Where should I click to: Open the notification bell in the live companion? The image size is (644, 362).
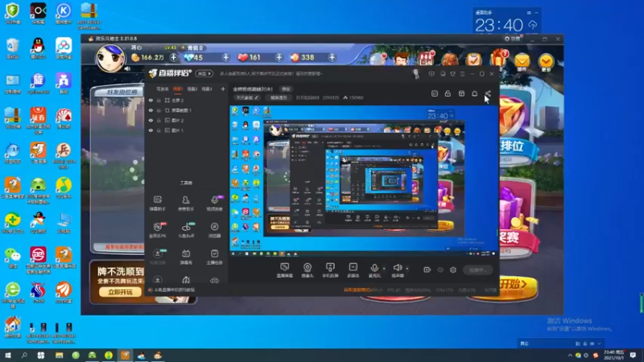(474, 94)
